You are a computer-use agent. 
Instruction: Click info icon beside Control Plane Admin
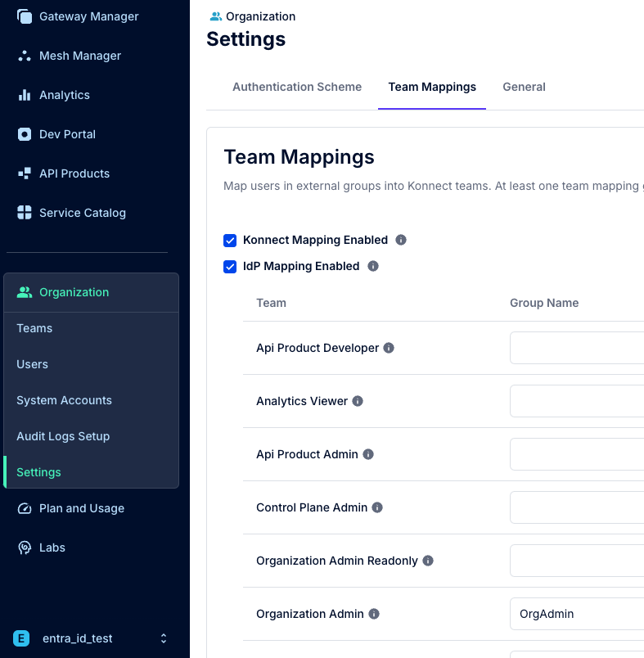[377, 507]
